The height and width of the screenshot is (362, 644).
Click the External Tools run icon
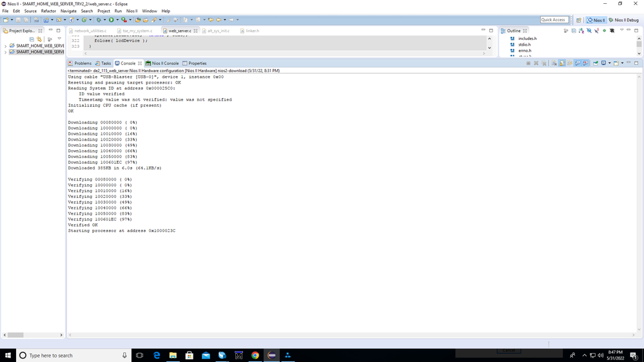point(124,20)
